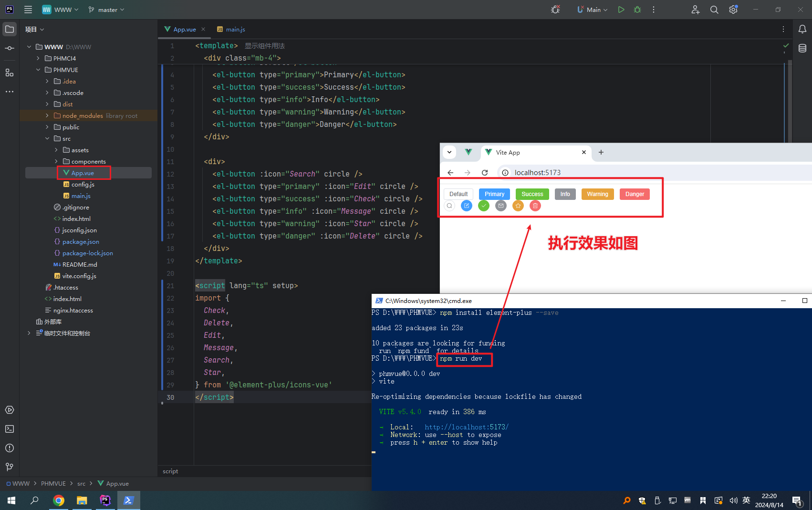This screenshot has height=510, width=812.
Task: Collapse the PHMVUE folder
Action: point(38,70)
